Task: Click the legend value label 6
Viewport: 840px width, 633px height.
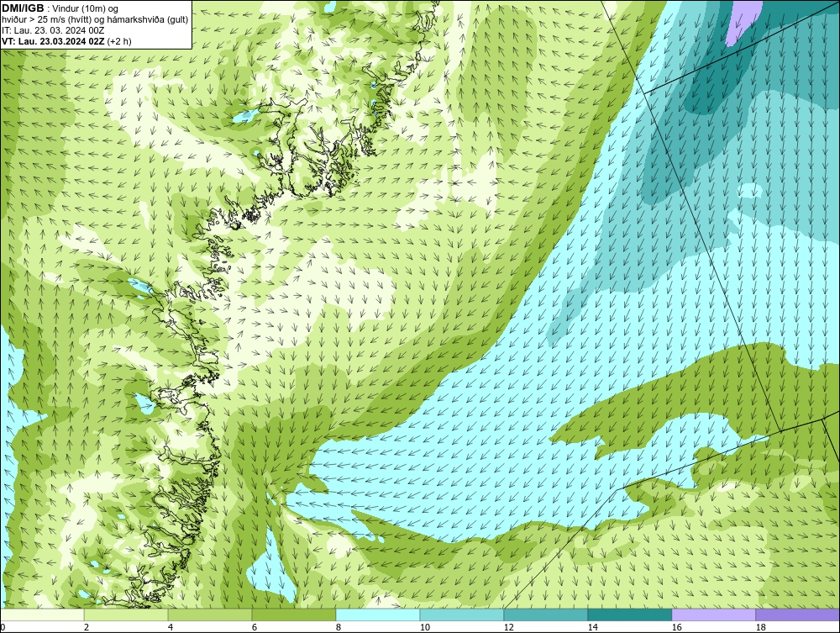Action: pyautogui.click(x=254, y=627)
